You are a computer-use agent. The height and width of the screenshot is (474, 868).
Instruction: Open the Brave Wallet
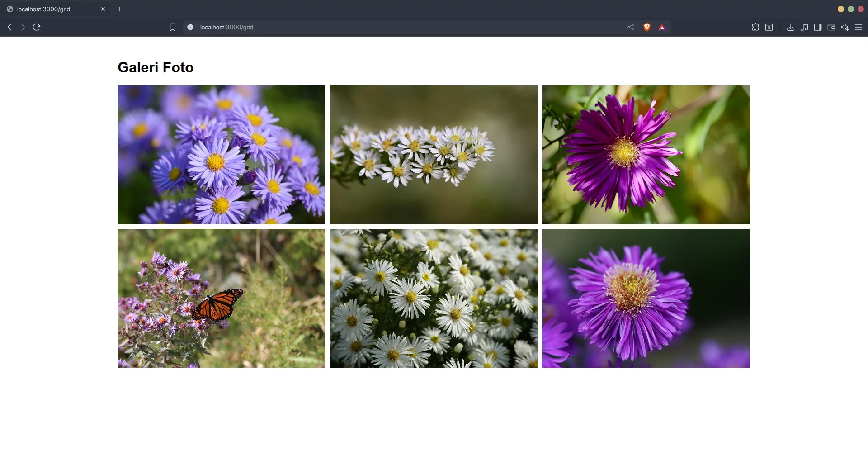point(831,27)
